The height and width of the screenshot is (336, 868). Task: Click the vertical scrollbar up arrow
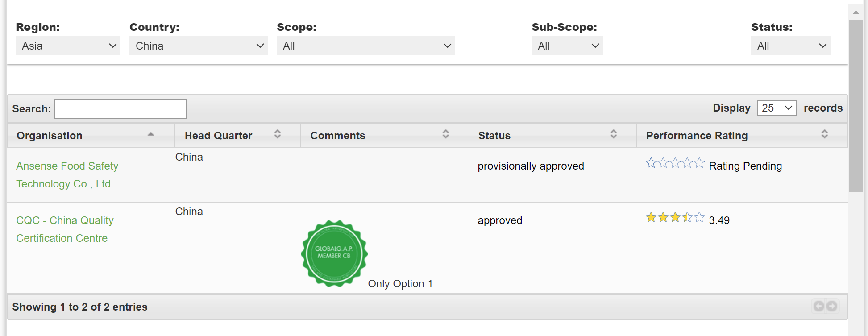pyautogui.click(x=856, y=12)
